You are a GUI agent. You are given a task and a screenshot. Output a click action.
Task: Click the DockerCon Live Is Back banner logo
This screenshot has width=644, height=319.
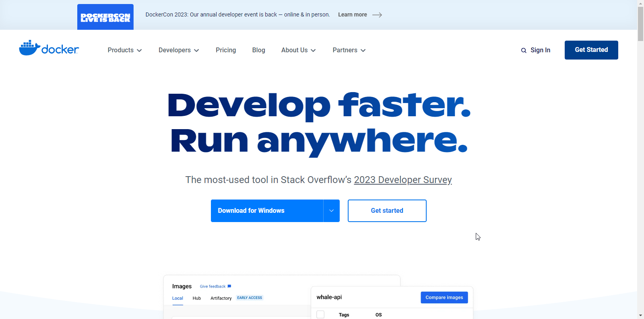point(105,17)
